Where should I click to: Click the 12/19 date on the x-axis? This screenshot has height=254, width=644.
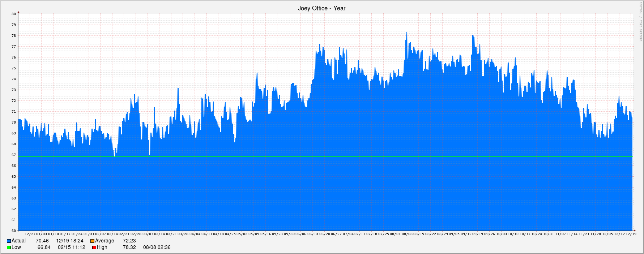pos(631,234)
